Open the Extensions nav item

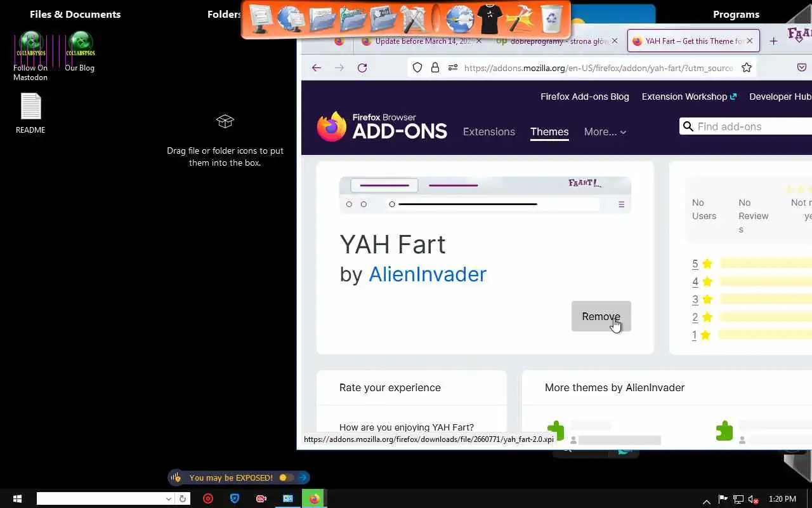[489, 131]
